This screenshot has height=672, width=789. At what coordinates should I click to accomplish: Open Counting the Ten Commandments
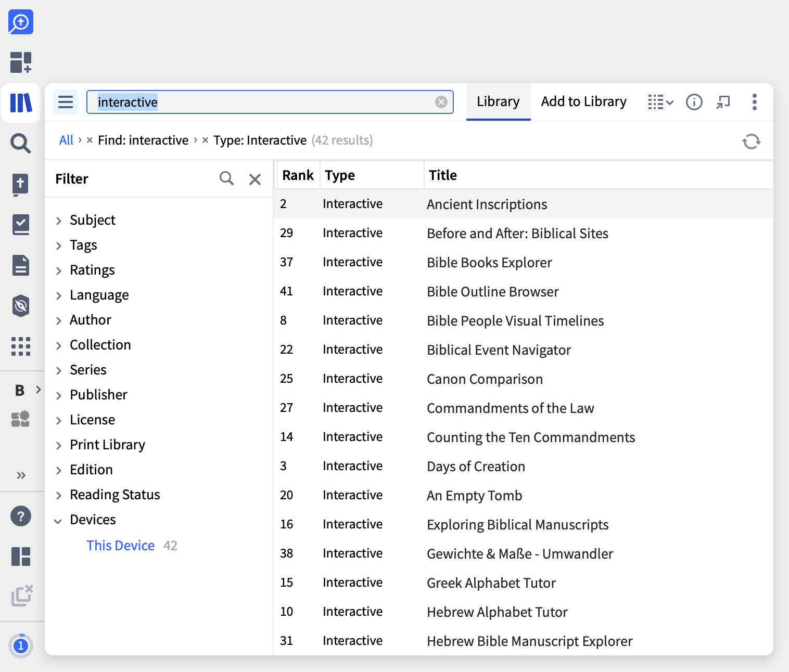click(524, 437)
